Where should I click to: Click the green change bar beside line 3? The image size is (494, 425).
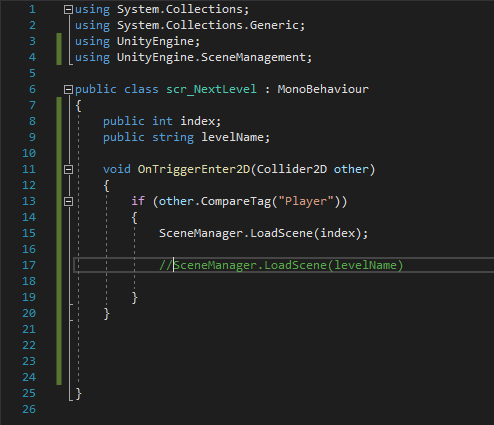pyautogui.click(x=59, y=41)
